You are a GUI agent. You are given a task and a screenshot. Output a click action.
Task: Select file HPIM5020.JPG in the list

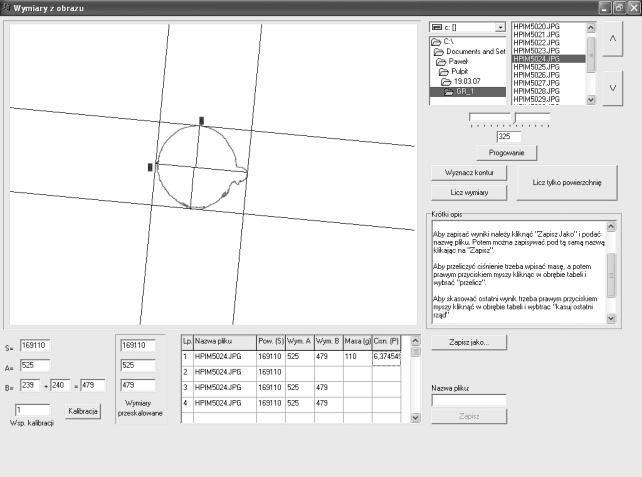tap(537, 27)
